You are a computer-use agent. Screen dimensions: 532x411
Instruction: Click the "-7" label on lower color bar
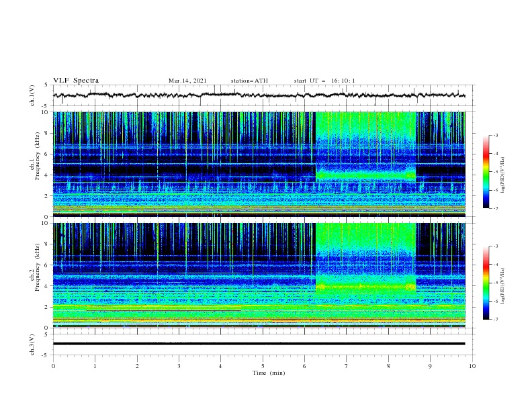pyautogui.click(x=495, y=320)
